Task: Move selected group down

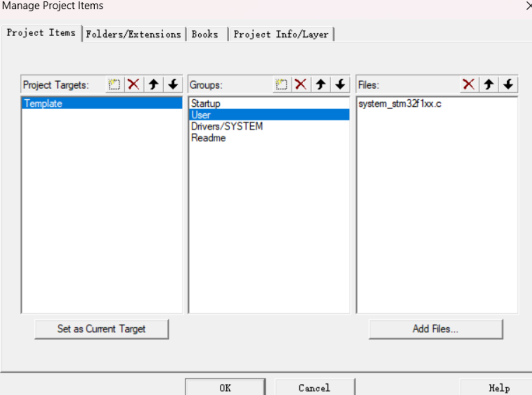Action: click(x=340, y=84)
